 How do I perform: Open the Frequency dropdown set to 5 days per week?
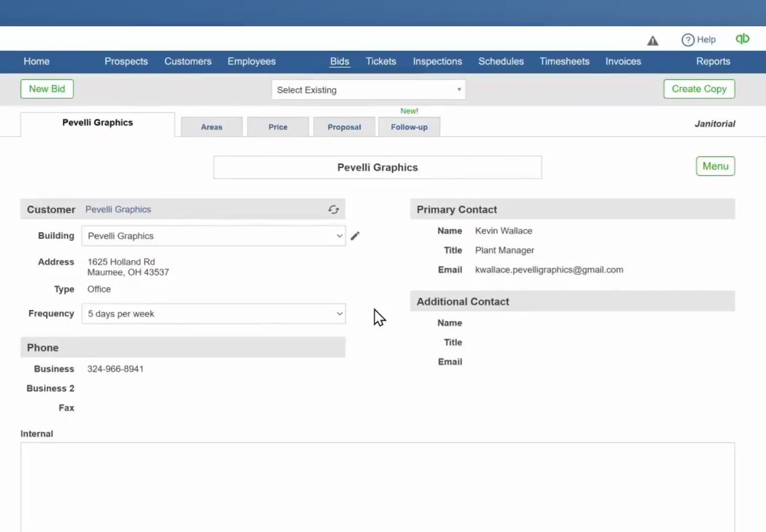[x=214, y=314]
